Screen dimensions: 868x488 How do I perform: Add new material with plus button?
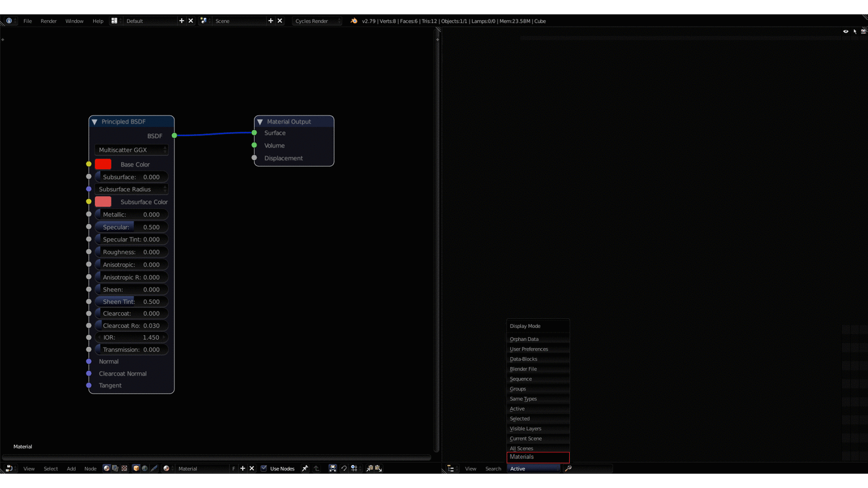[x=243, y=468]
